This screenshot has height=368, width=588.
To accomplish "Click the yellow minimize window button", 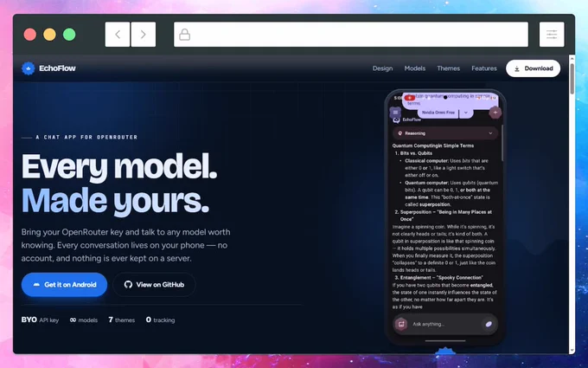I will [49, 35].
